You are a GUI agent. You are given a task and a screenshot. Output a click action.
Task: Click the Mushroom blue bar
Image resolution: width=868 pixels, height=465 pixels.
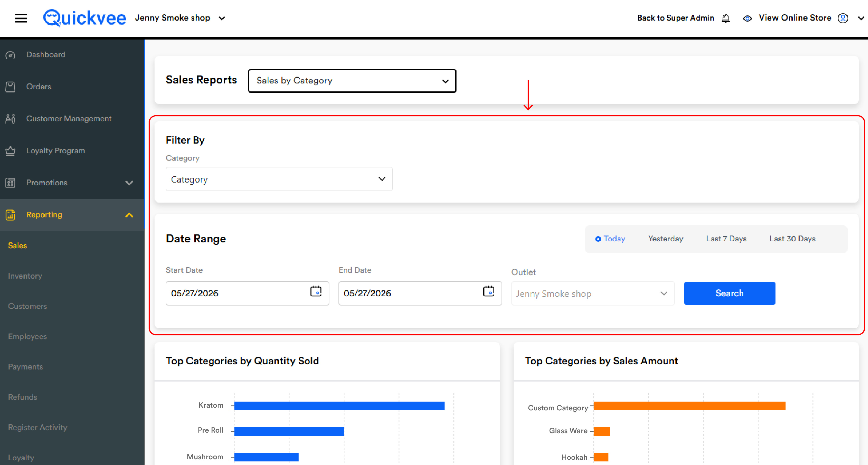point(267,457)
